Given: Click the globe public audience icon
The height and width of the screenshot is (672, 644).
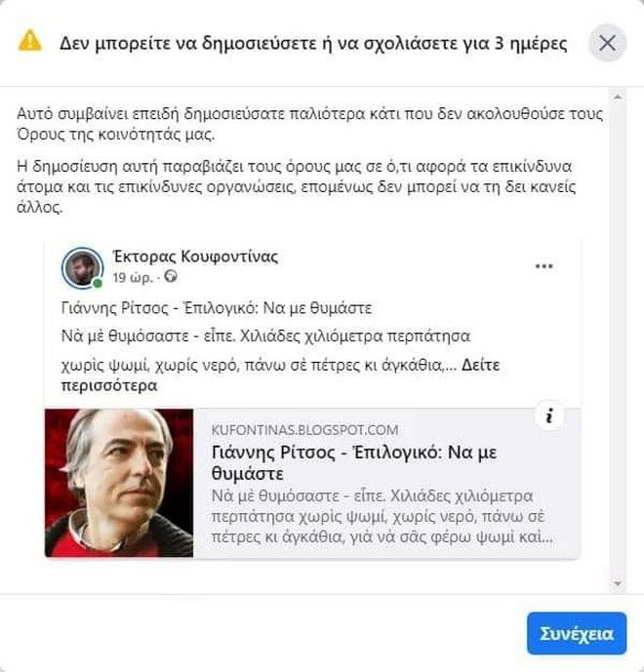Looking at the screenshot, I should [172, 277].
